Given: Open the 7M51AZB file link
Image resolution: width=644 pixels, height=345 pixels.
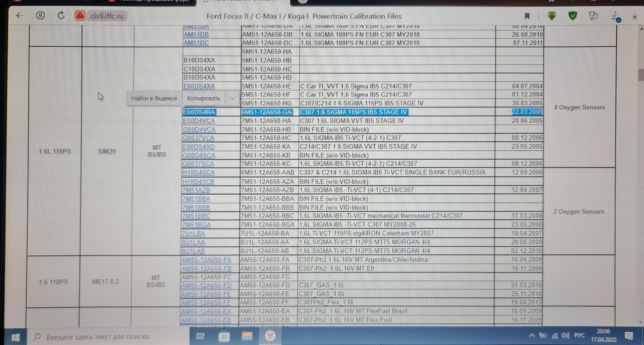Looking at the screenshot, I should tap(196, 190).
